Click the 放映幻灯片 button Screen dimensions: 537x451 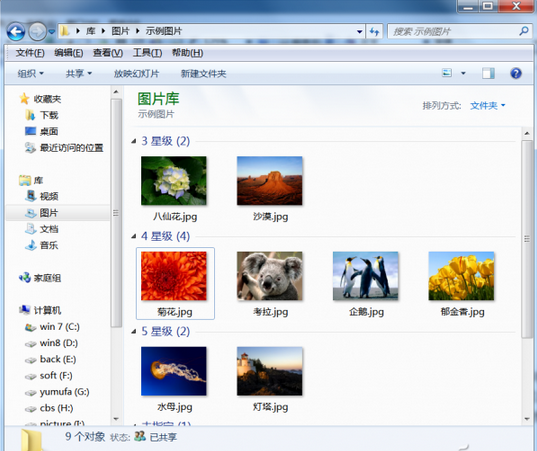(136, 74)
